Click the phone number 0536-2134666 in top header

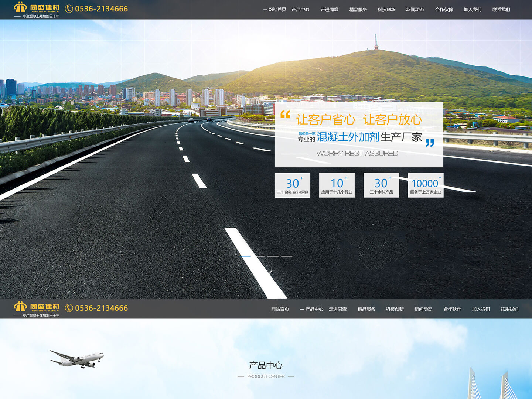(x=101, y=9)
